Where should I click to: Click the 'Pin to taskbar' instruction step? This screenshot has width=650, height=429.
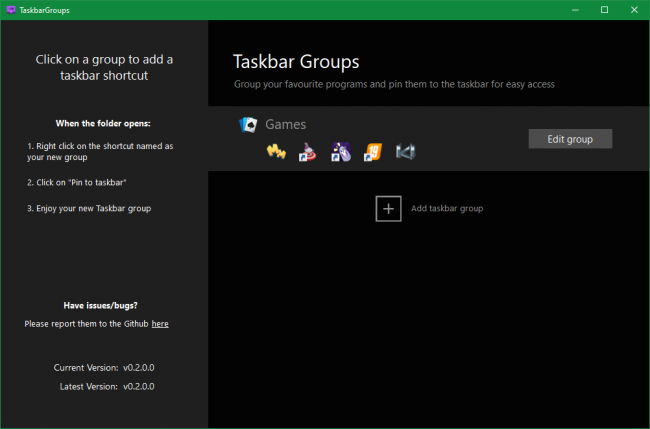77,182
